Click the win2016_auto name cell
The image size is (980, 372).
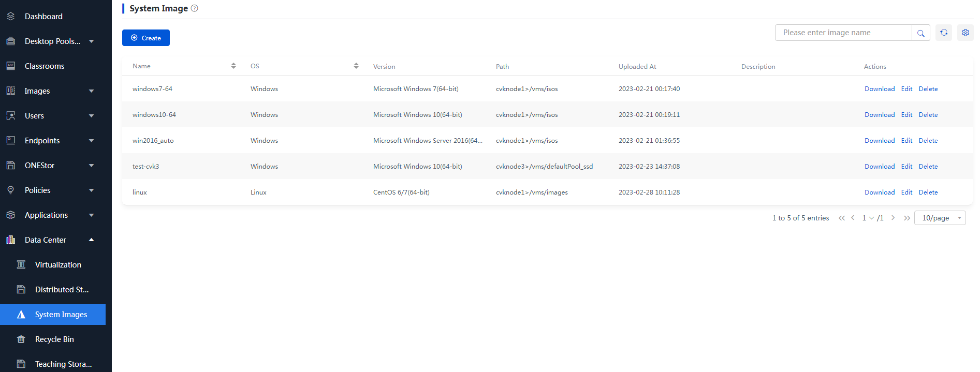[x=153, y=141]
